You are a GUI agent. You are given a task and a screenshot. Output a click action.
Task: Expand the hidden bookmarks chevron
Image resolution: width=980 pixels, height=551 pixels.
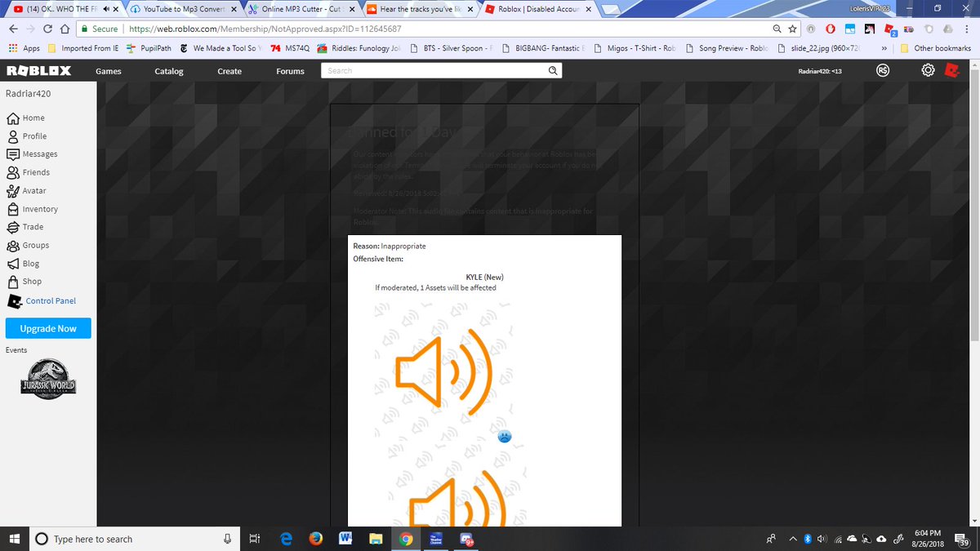[x=884, y=48]
